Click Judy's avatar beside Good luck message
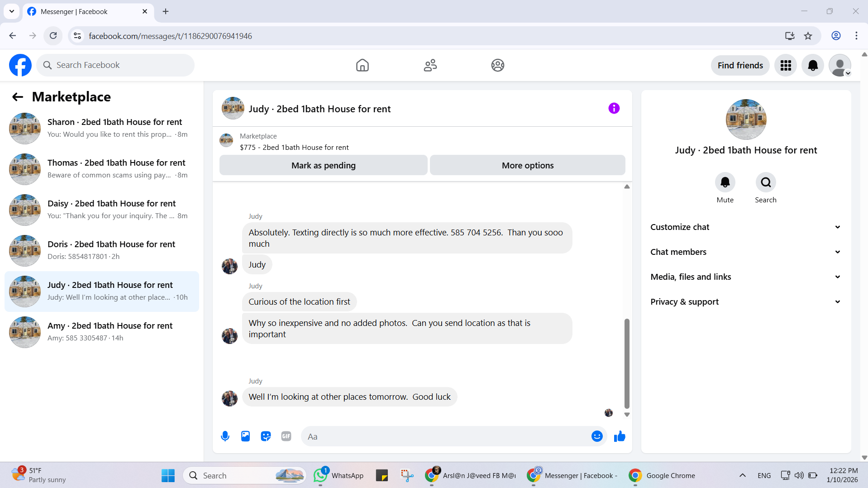The height and width of the screenshot is (488, 868). (229, 399)
